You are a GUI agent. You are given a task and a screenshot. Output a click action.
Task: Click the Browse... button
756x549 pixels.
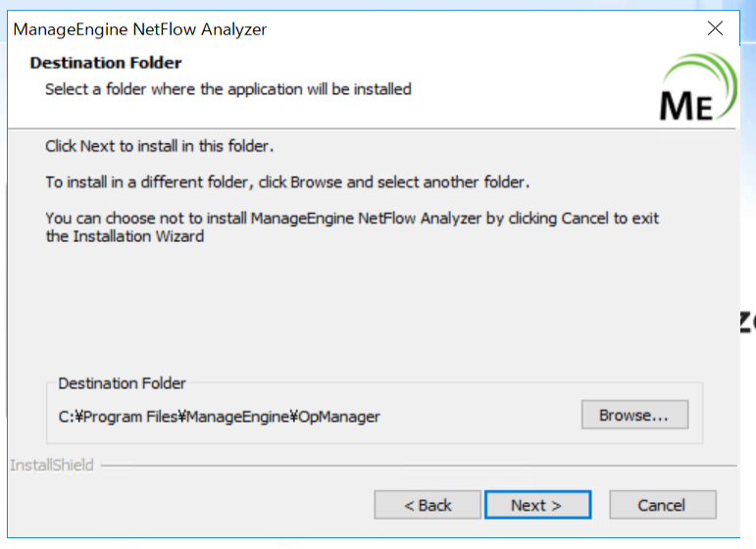pyautogui.click(x=633, y=415)
